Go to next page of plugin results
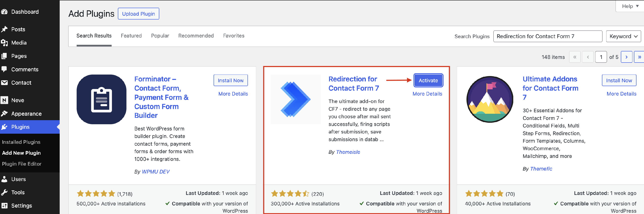Viewport: 644px width, 214px height. click(626, 57)
